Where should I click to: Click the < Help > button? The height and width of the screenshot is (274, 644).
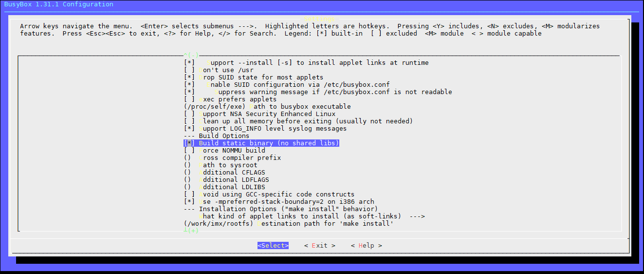point(367,246)
